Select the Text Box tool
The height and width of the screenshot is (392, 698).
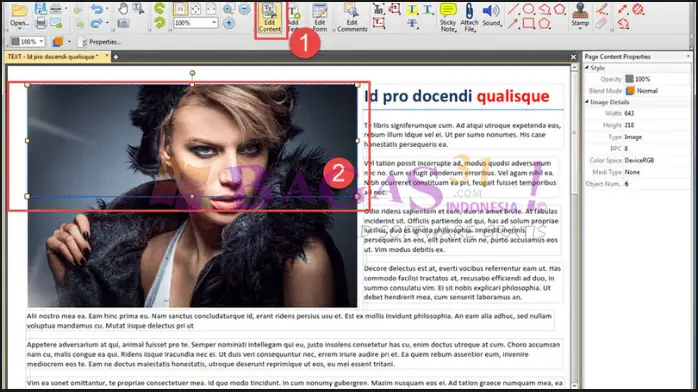click(379, 23)
